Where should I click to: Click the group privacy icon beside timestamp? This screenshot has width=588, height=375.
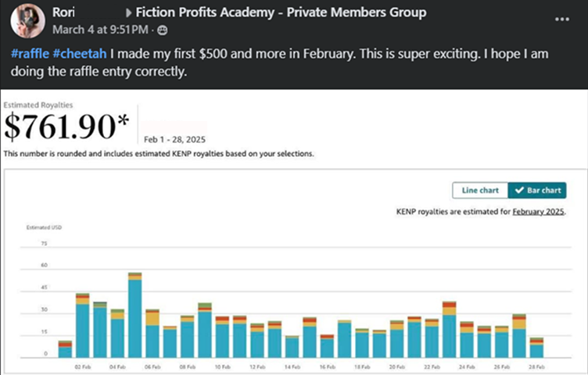click(x=163, y=30)
